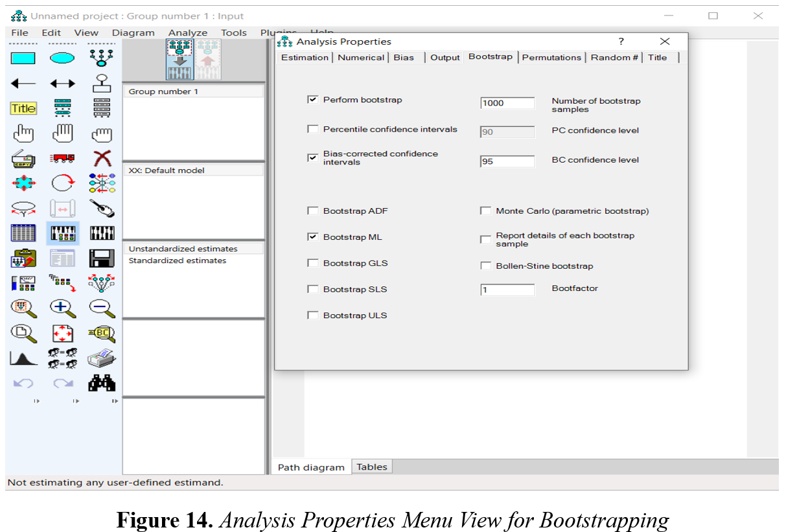Screen dimensions: 786x532
Task: Save the path diagram with floppy disk icon
Action: click(102, 259)
